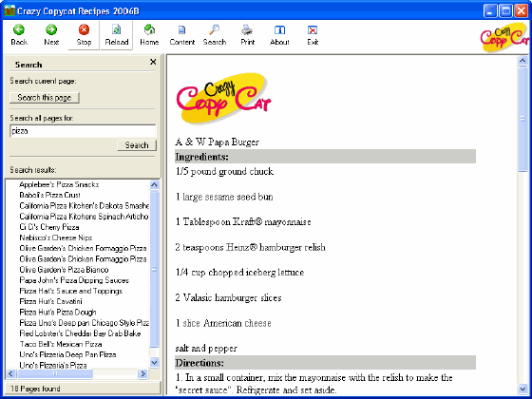Open California Pizza Kitchens Spinach Artichoke result
Image resolution: width=532 pixels, height=399 pixels.
(85, 217)
